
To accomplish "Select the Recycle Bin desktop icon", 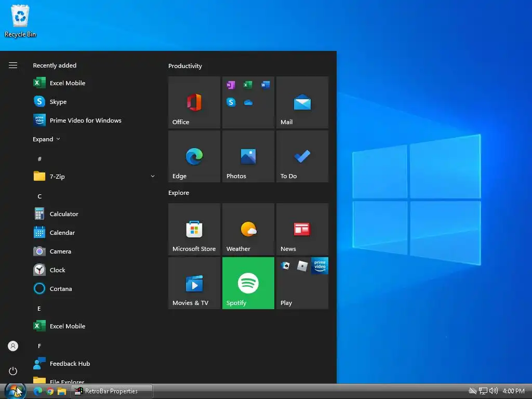I will (x=20, y=21).
